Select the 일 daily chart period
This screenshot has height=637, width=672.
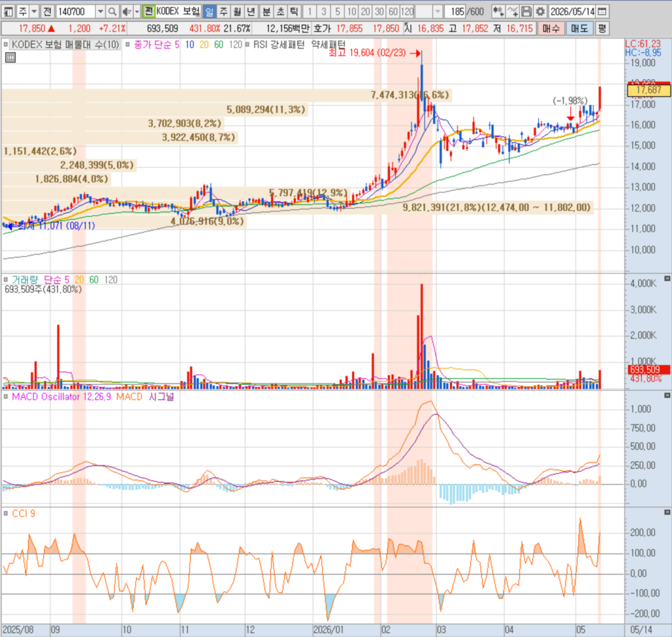209,12
